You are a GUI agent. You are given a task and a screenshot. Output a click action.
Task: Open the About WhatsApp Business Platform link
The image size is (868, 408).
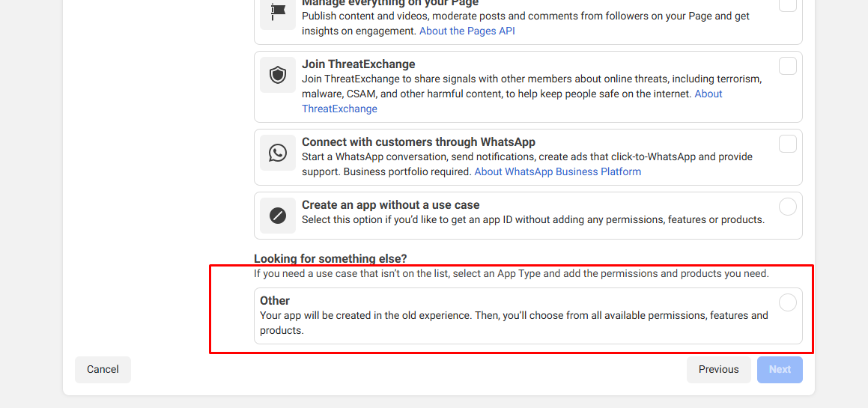click(x=557, y=171)
